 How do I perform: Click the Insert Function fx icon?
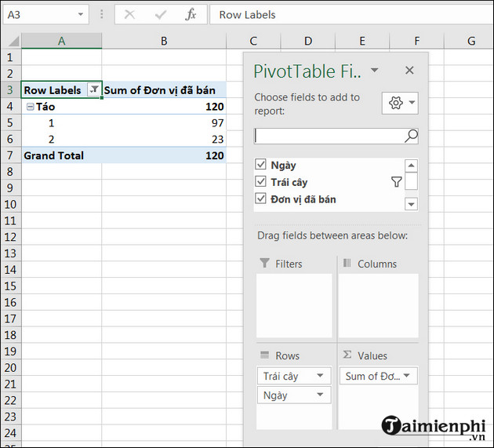click(191, 14)
